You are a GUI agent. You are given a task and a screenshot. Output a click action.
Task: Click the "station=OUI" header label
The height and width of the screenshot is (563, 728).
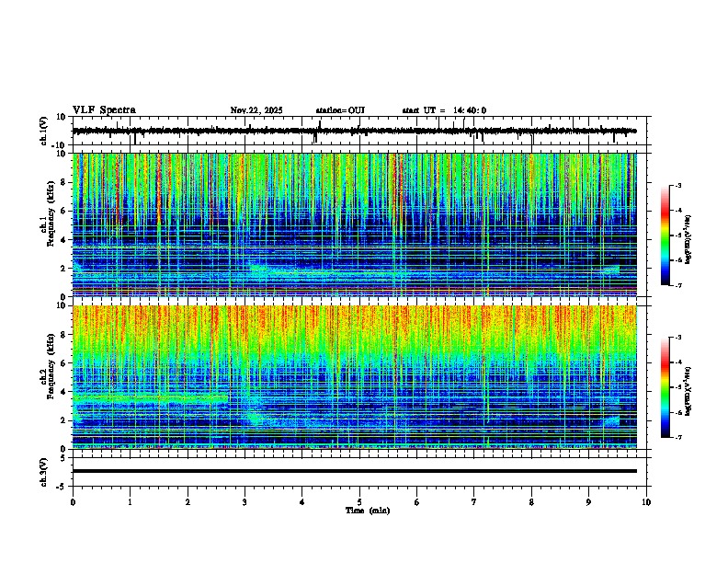pos(340,110)
